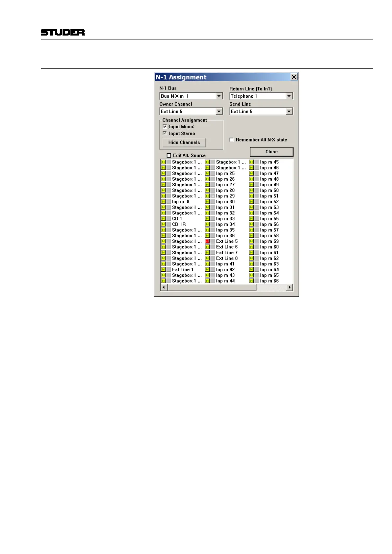Click the yellow N icon beside Inp m 57
The height and width of the screenshot is (554, 392).
click(x=251, y=230)
